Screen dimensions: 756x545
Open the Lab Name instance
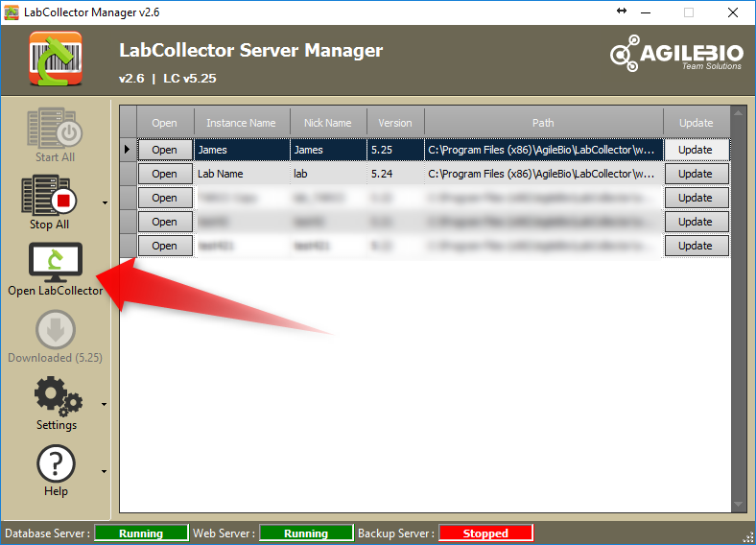[165, 174]
